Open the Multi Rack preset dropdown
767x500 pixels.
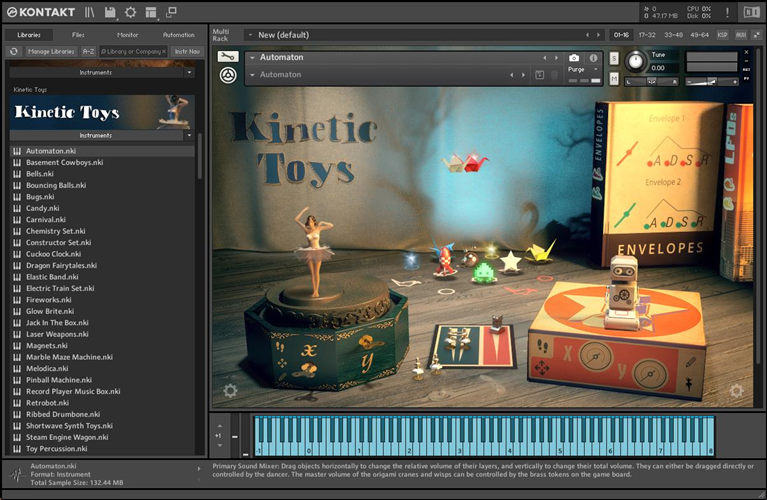249,35
